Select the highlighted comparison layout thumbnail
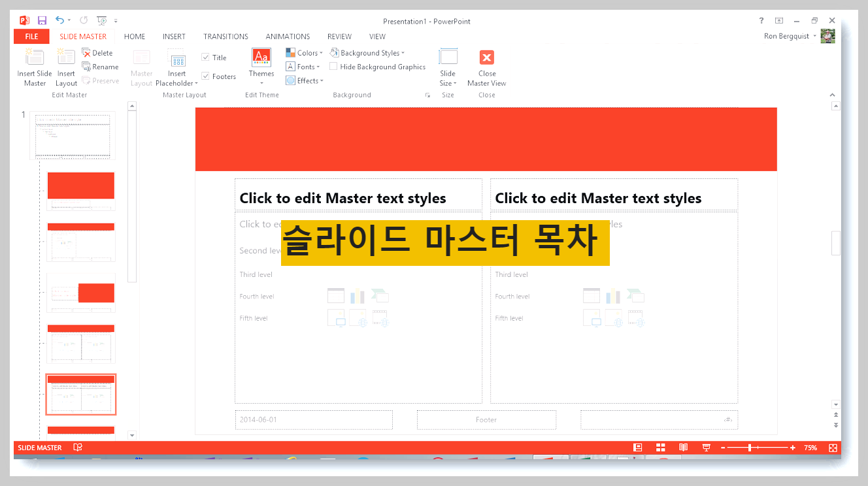 tap(81, 395)
